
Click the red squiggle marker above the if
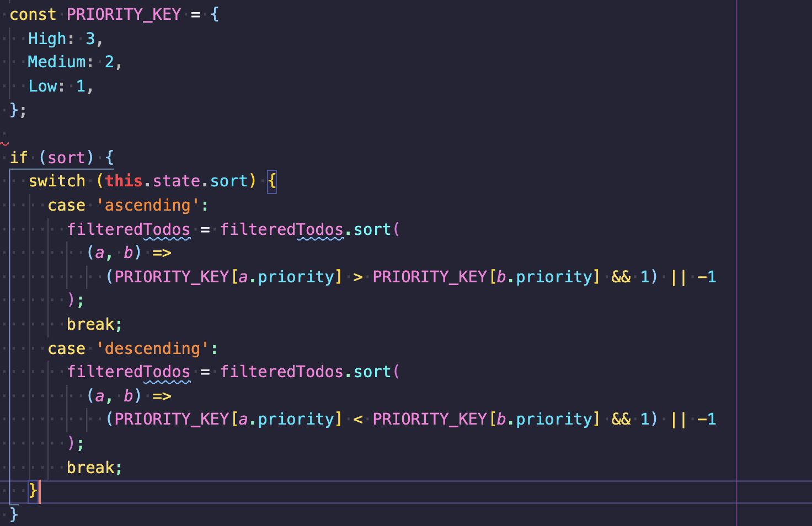[x=5, y=144]
